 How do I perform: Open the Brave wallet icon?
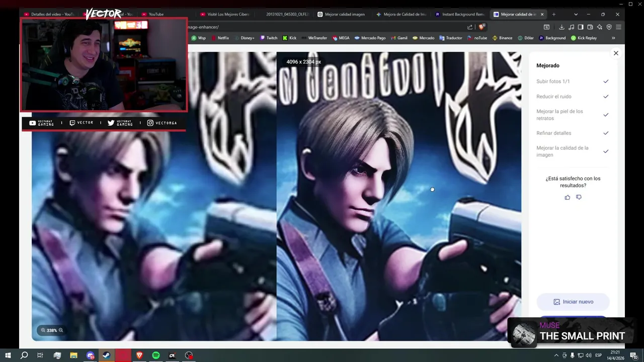click(590, 27)
